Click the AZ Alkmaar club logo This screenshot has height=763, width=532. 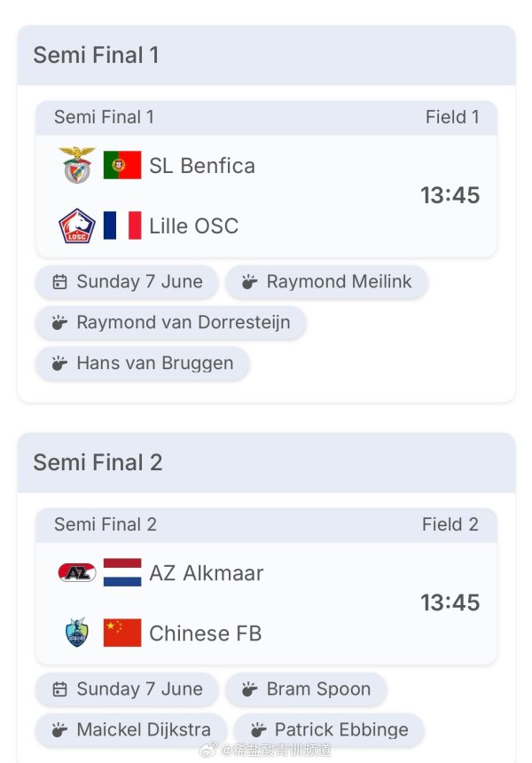tap(77, 573)
